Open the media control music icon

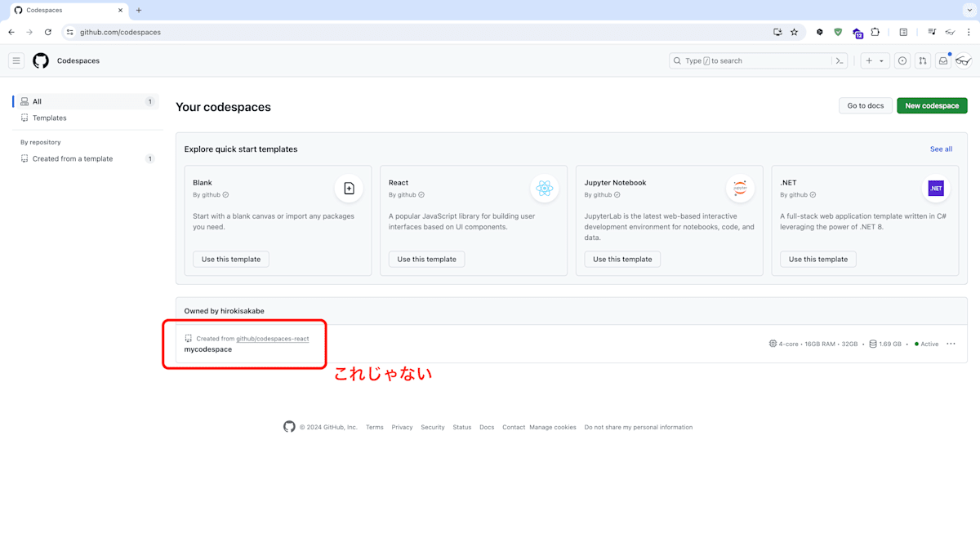coord(932,32)
